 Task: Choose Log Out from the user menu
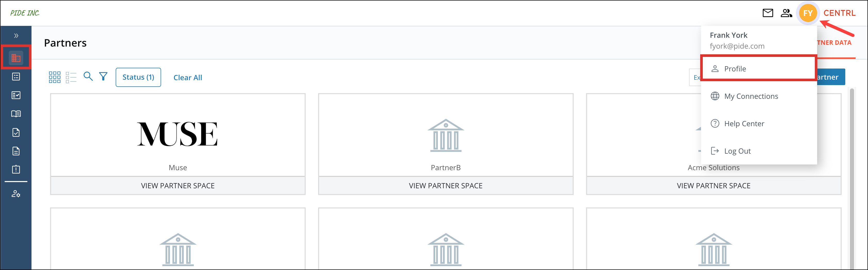point(759,151)
